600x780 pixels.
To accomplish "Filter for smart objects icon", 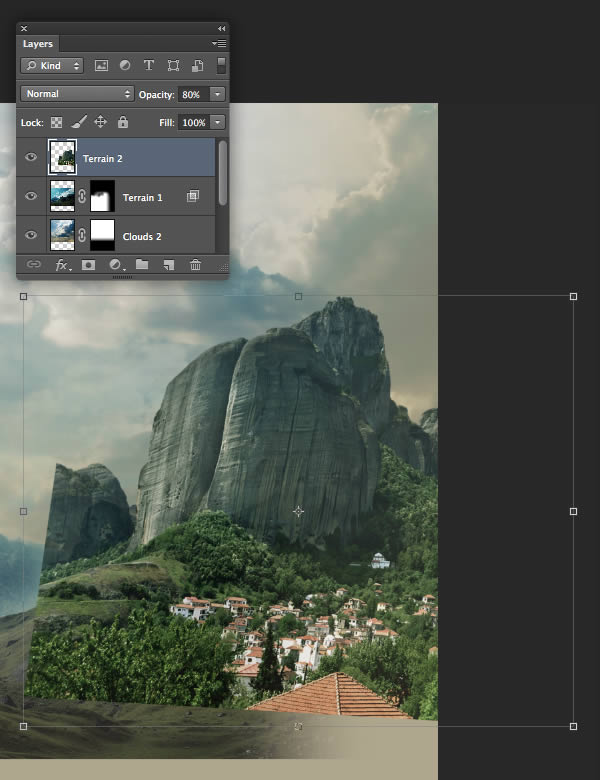I will 198,66.
